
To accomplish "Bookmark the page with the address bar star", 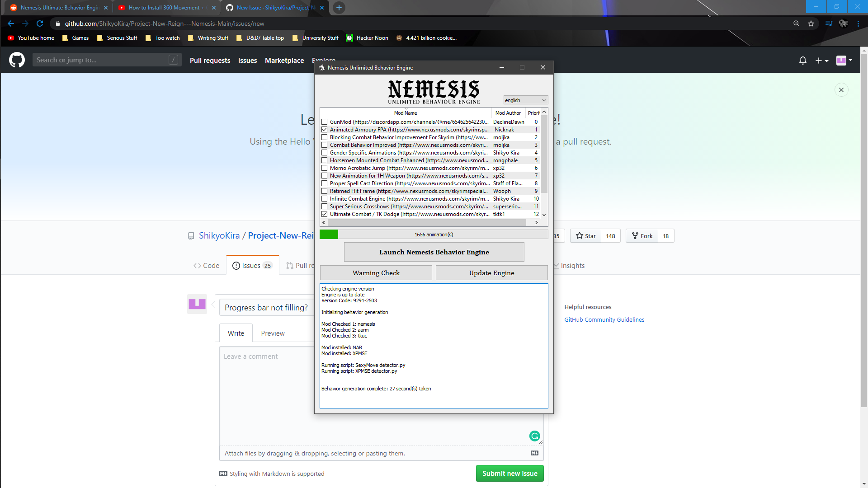I will click(811, 23).
